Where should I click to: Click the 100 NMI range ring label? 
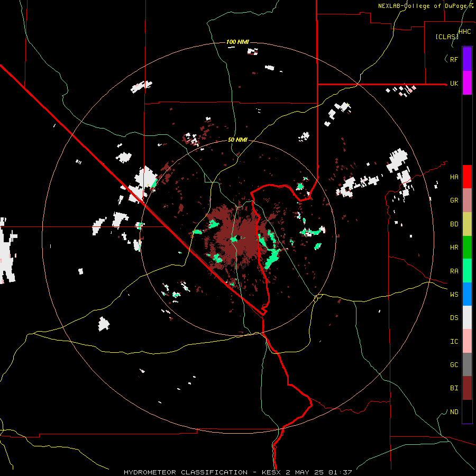237,42
